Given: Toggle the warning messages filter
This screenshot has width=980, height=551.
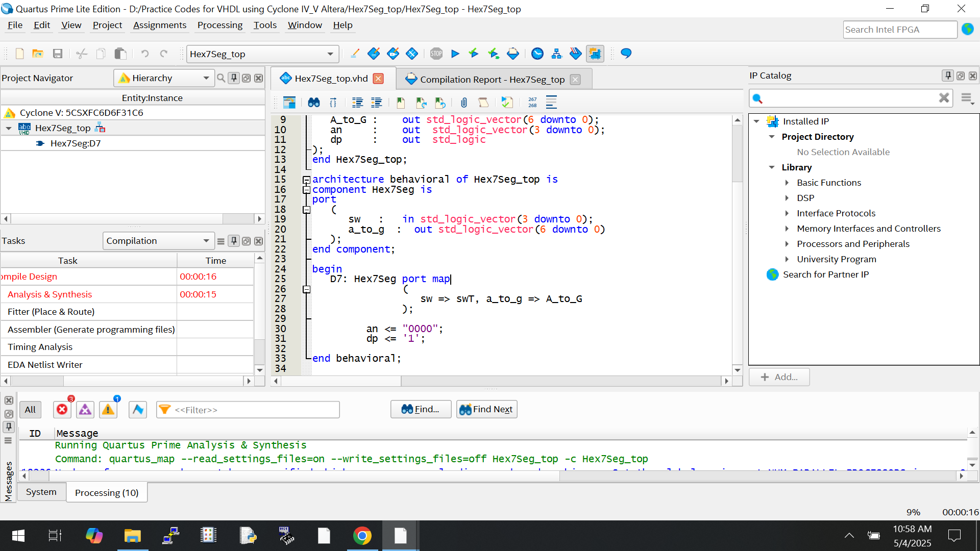Looking at the screenshot, I should click(108, 409).
